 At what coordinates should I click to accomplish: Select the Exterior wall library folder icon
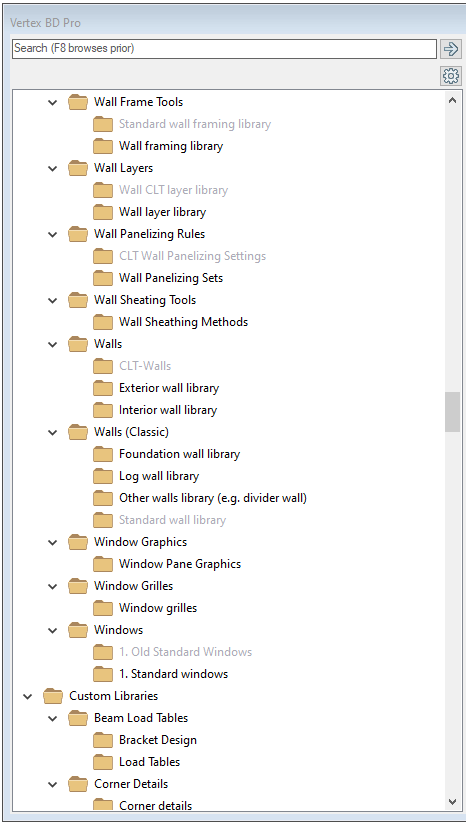click(103, 388)
